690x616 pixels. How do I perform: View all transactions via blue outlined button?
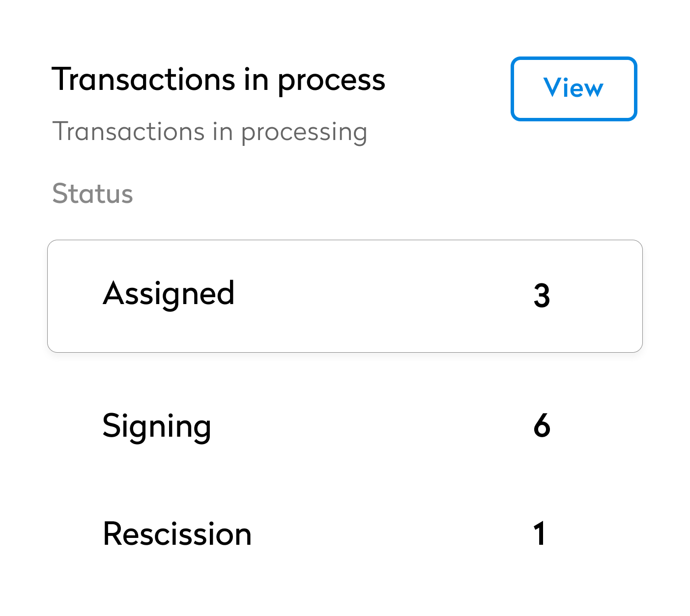[x=574, y=88]
